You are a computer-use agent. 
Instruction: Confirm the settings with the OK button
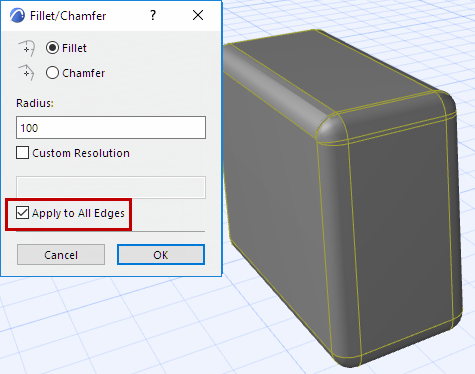(x=161, y=255)
